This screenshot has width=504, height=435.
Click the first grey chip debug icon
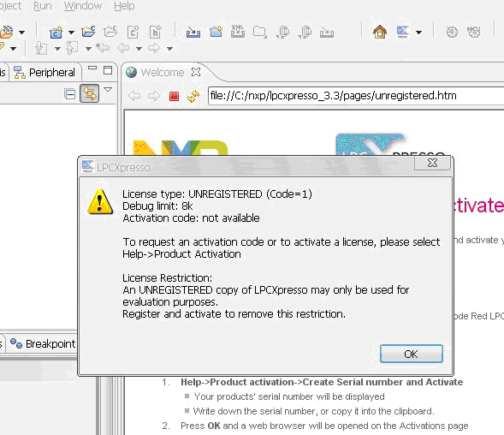pyautogui.click(x=283, y=33)
